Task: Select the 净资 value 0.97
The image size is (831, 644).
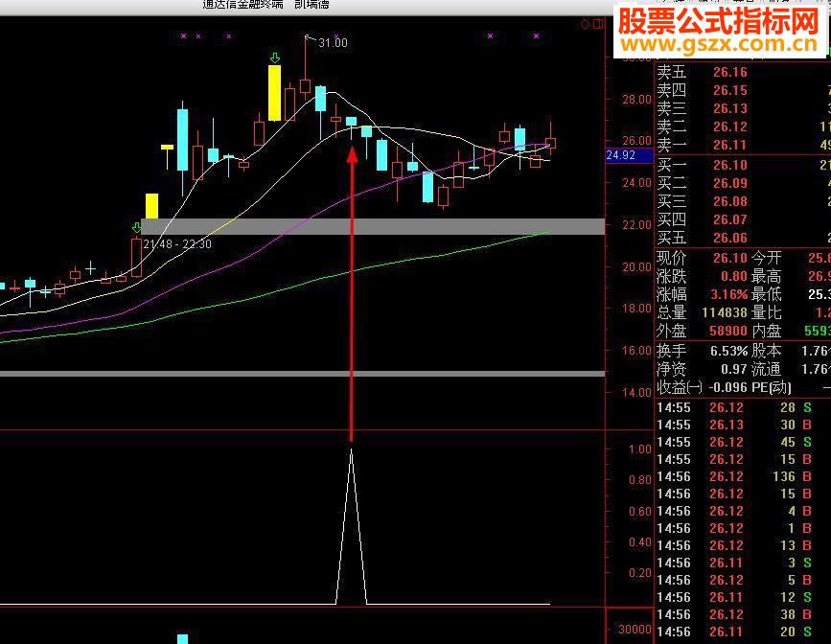Action: point(733,369)
